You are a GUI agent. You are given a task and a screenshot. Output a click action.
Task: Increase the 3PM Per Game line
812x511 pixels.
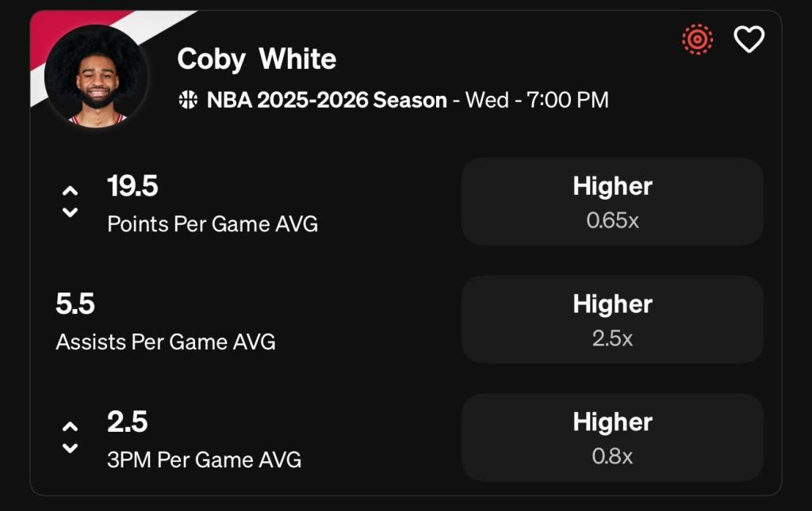pyautogui.click(x=70, y=426)
